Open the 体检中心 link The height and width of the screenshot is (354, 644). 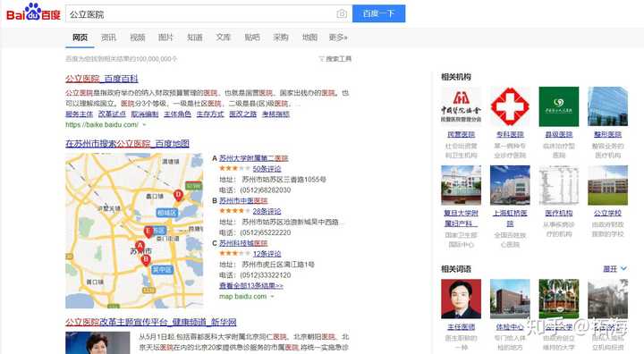(510, 327)
